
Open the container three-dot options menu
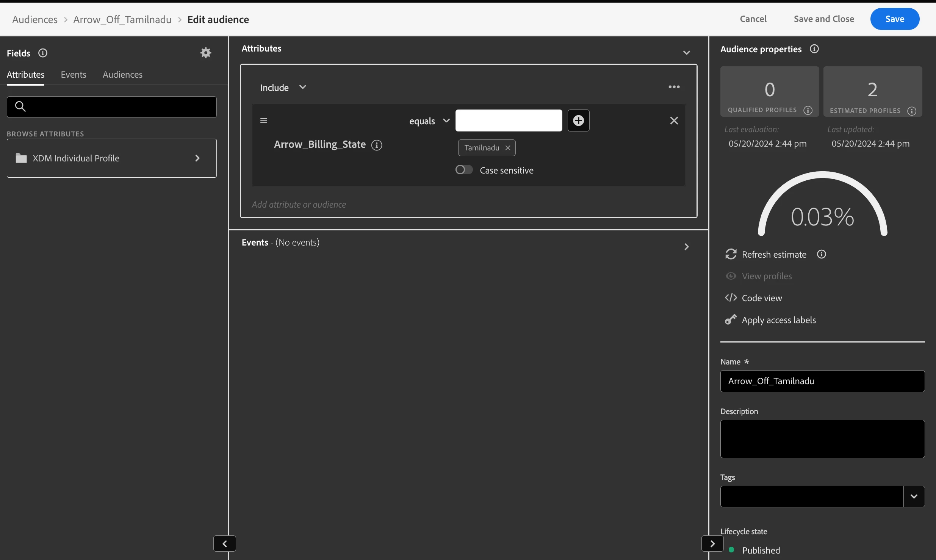[x=674, y=87]
